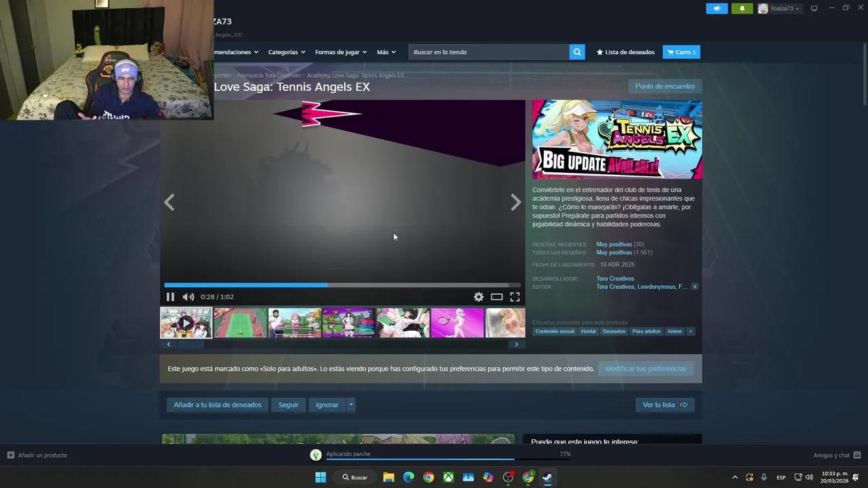Expand the Más menu

pos(386,52)
